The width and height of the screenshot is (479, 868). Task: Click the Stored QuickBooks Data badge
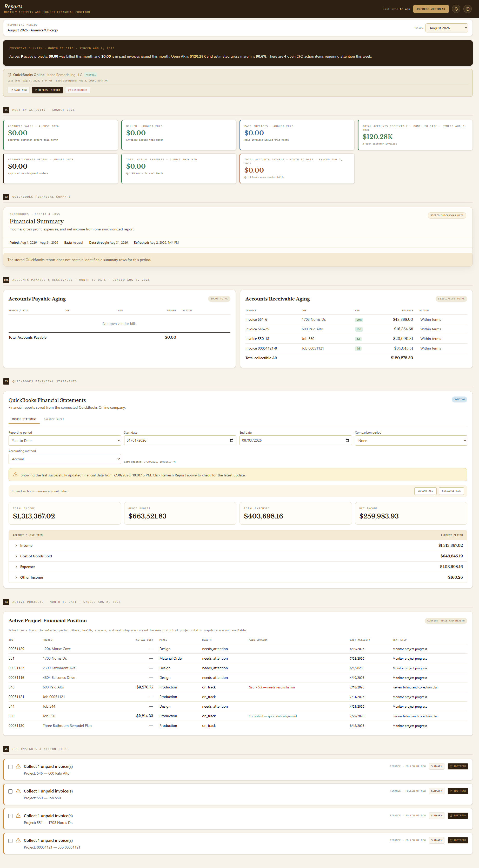(447, 215)
